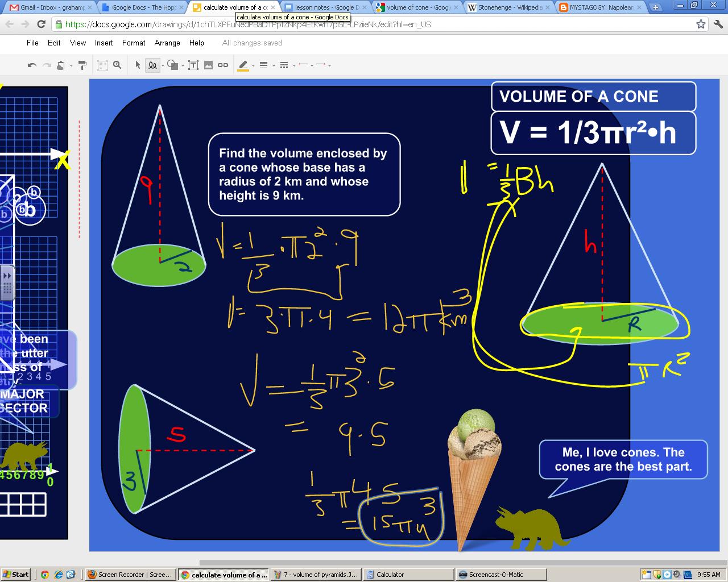Image resolution: width=728 pixels, height=582 pixels.
Task: Insert a text box
Action: point(193,65)
